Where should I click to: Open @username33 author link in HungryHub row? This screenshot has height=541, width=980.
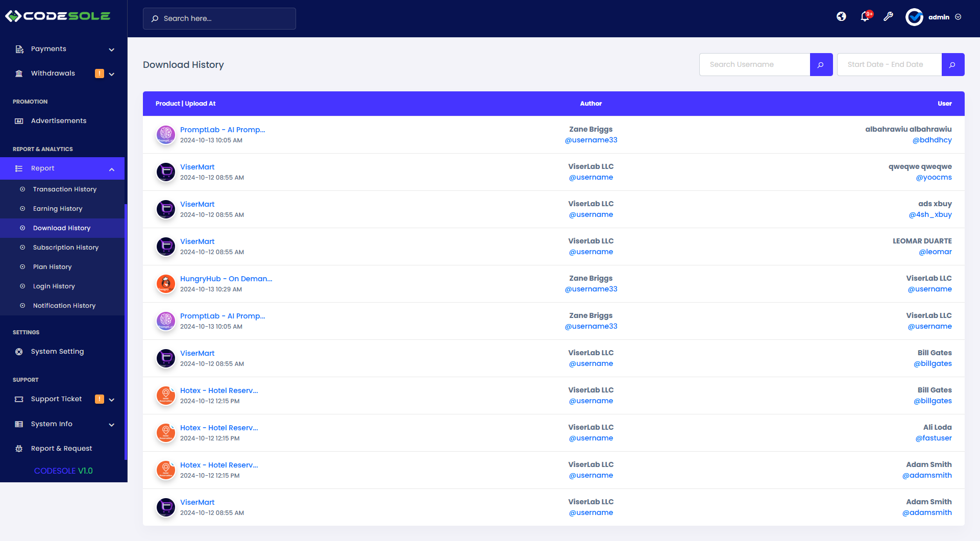point(591,289)
